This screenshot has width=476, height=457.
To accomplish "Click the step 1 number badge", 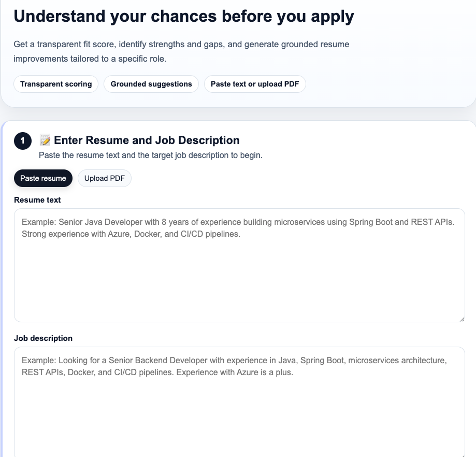I will 23,141.
